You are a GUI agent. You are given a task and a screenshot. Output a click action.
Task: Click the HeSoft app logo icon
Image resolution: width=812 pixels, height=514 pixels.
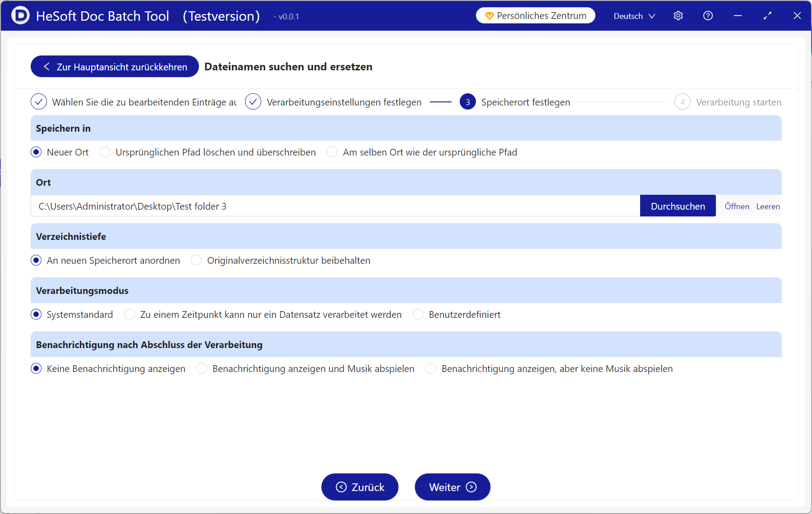point(20,16)
